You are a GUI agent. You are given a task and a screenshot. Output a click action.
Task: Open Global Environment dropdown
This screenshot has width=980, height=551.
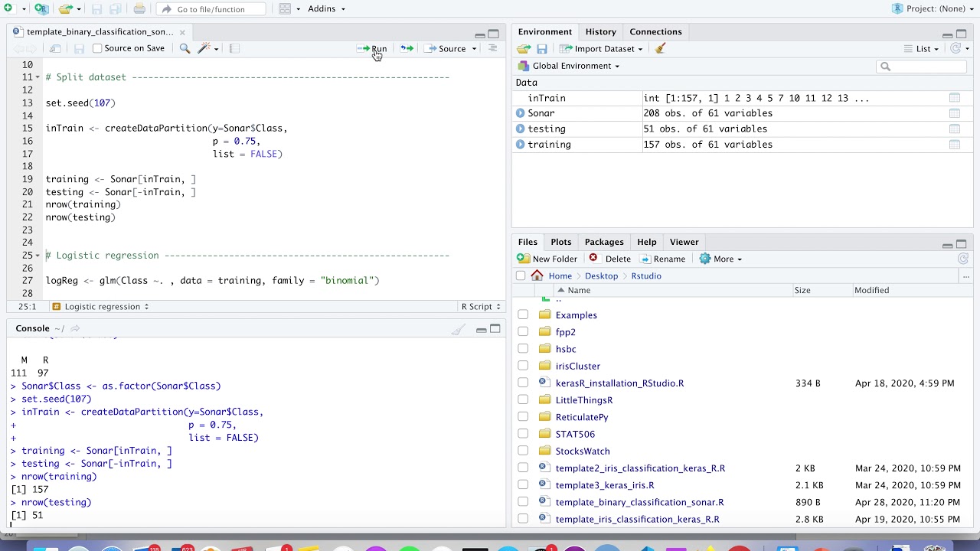(569, 66)
